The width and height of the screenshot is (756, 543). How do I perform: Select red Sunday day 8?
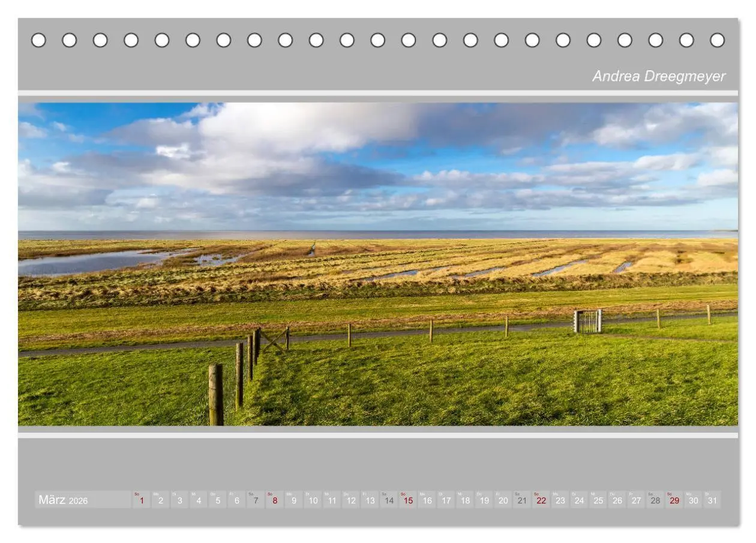275,500
